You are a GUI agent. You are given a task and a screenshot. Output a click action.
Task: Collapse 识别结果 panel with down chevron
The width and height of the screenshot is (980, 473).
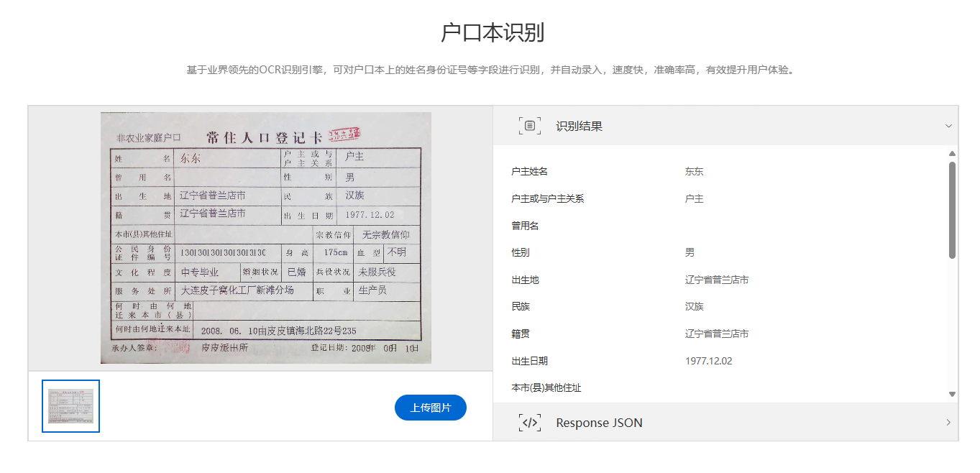click(948, 126)
